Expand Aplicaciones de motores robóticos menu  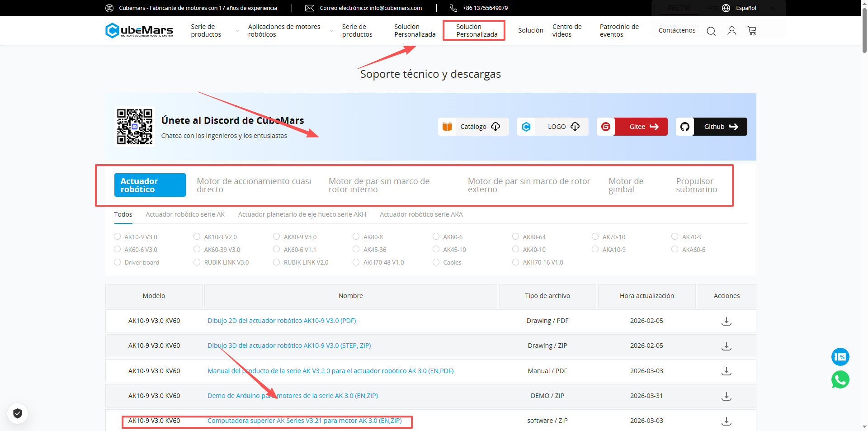(289, 31)
